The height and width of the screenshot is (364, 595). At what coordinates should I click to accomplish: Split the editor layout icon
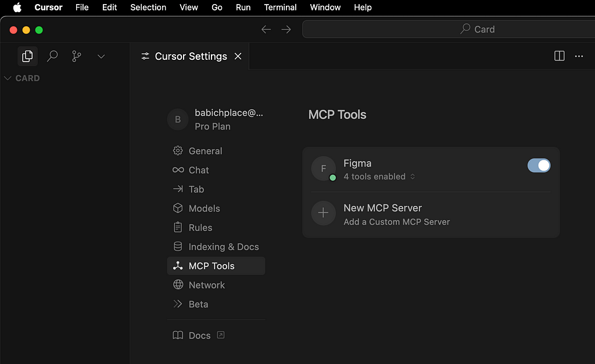coord(560,56)
